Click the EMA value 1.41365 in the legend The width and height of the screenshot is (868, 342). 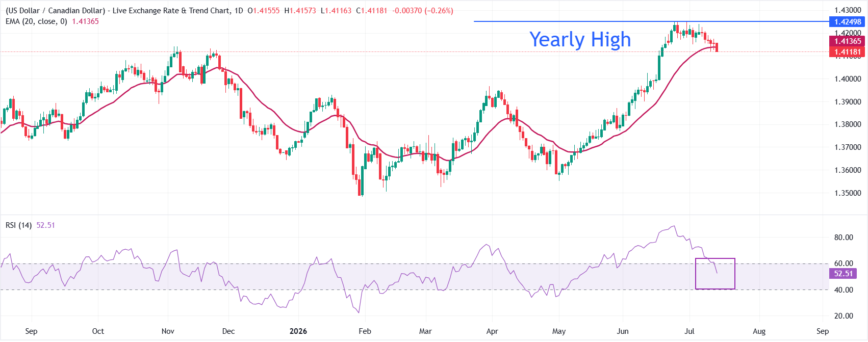point(85,21)
